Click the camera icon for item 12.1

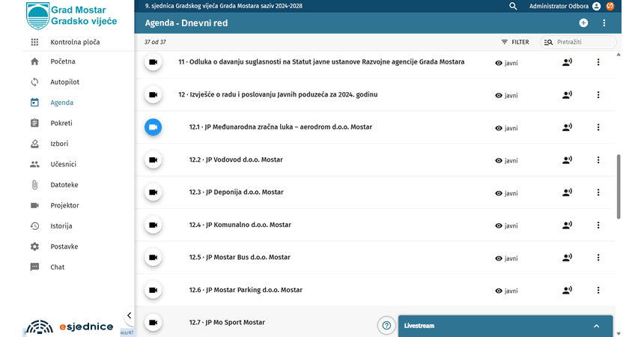point(154,127)
